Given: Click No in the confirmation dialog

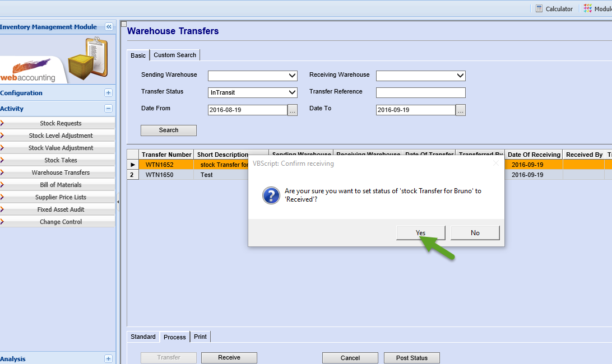Looking at the screenshot, I should pos(475,233).
